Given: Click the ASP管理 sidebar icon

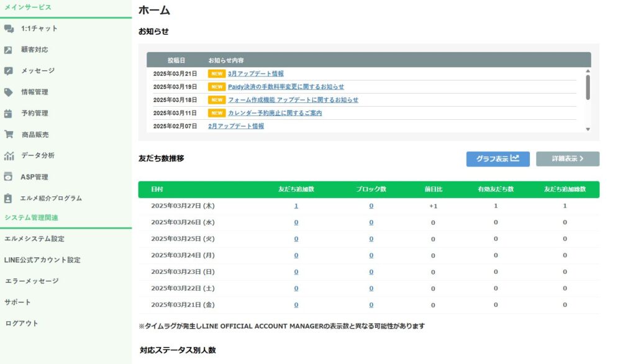Looking at the screenshot, I should click(9, 177).
